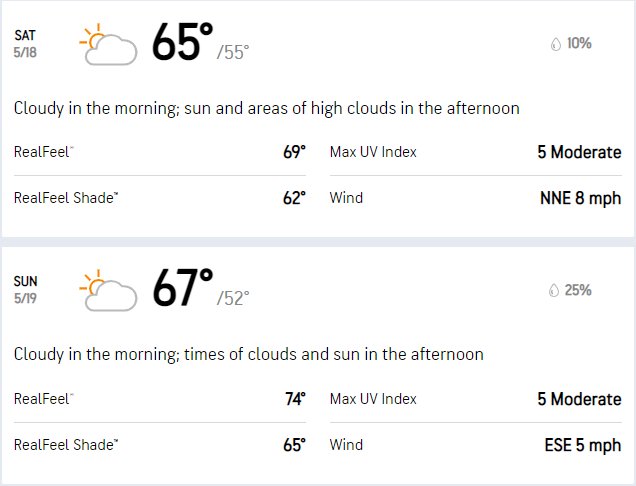636x486 pixels.
Task: Click Sunday's clouds and sun description text
Action: pos(249,355)
